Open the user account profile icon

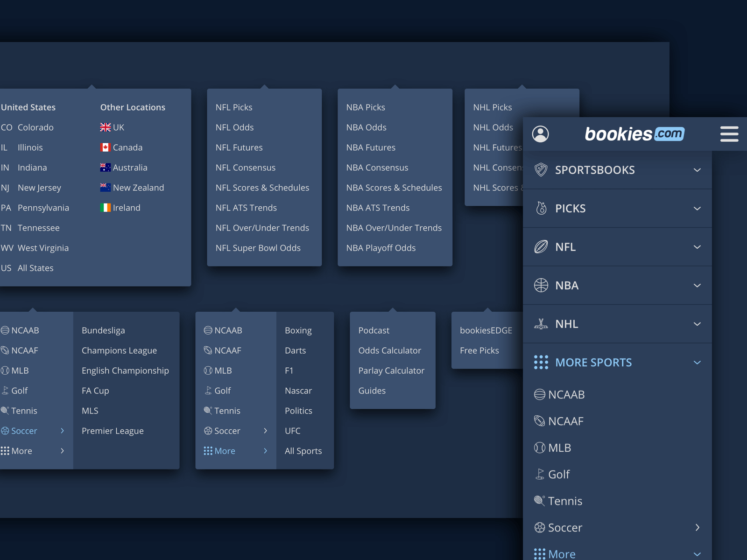[540, 134]
